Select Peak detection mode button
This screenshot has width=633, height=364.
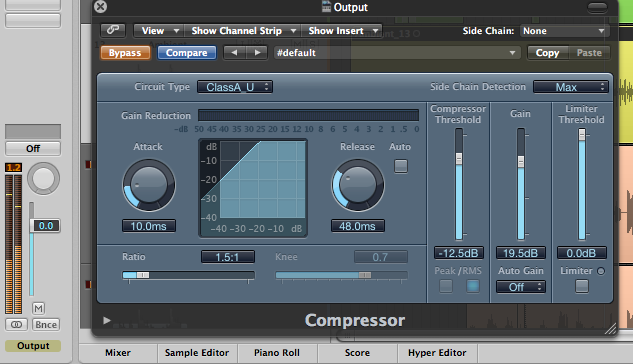click(446, 286)
